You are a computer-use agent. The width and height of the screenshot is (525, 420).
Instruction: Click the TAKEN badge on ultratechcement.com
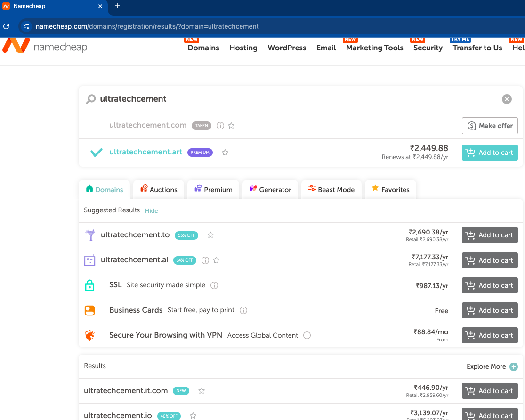(x=201, y=126)
